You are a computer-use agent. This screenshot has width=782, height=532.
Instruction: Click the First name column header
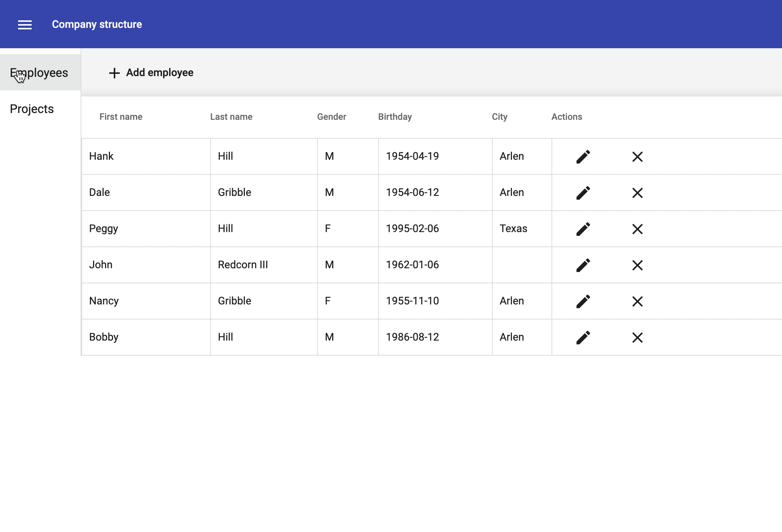pyautogui.click(x=121, y=117)
